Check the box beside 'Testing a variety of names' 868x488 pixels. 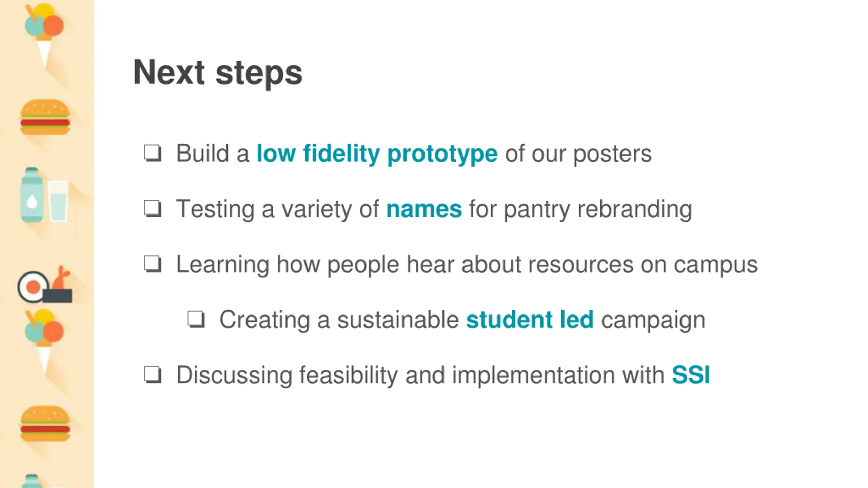[x=153, y=209]
